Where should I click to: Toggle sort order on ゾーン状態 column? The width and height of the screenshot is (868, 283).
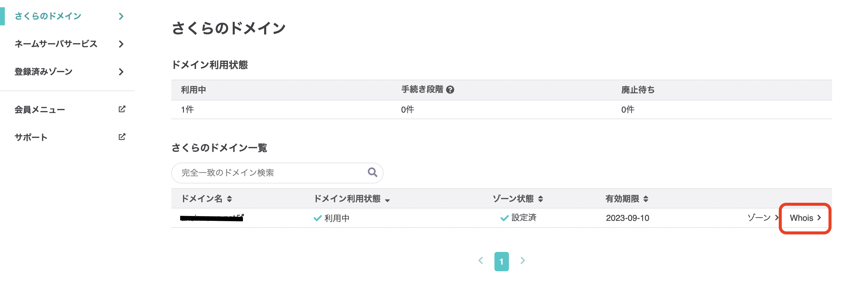coord(541,199)
